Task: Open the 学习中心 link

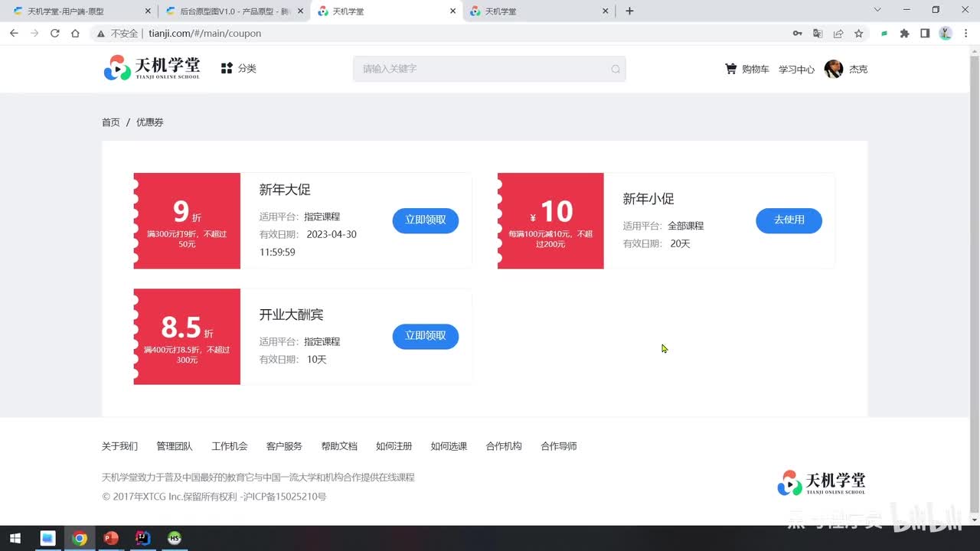Action: point(796,70)
